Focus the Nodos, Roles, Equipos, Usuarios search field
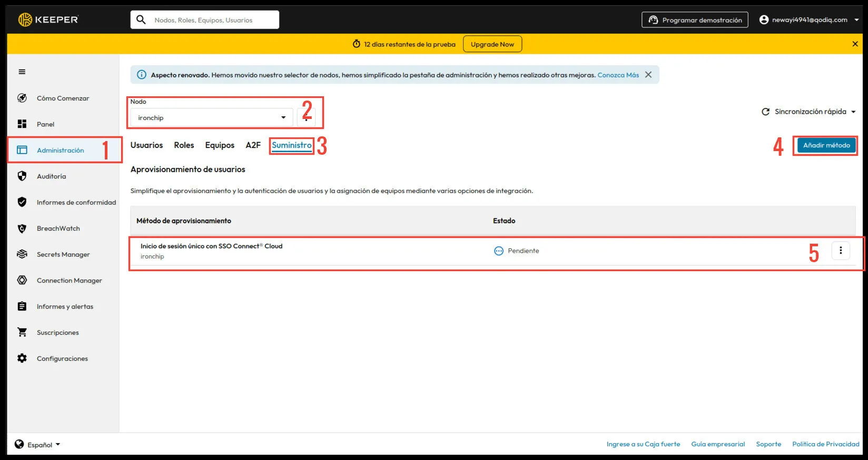 [205, 20]
